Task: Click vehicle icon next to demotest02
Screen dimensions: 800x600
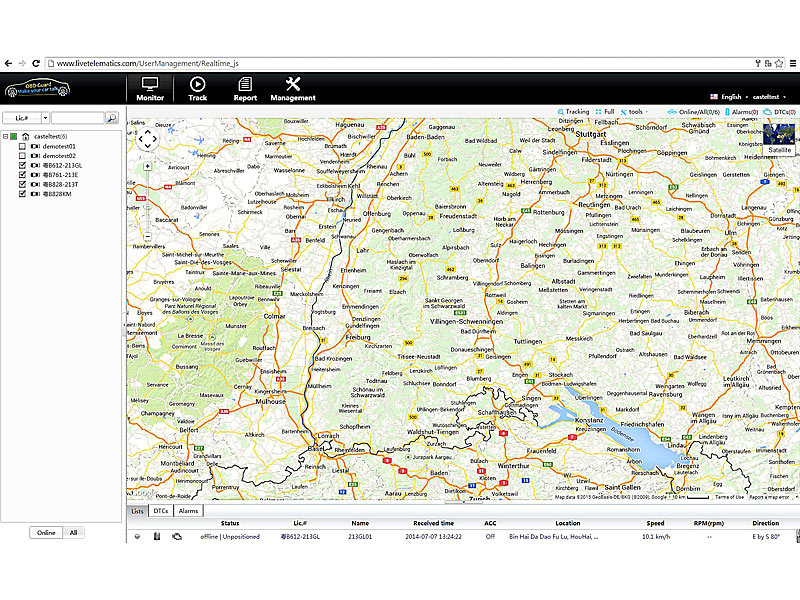Action: [35, 156]
